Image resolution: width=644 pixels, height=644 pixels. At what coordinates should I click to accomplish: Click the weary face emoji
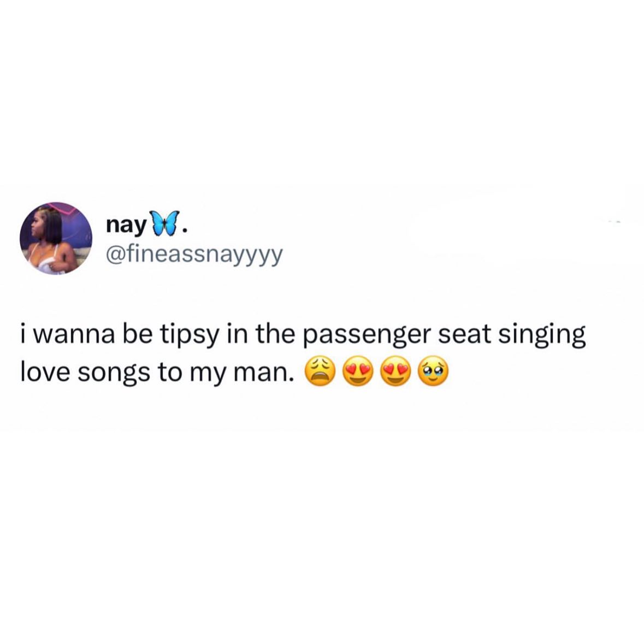point(320,371)
